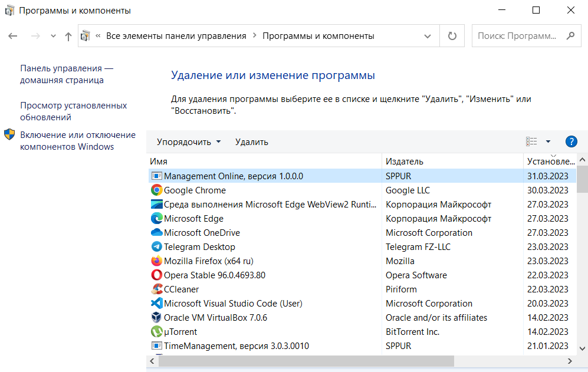Click publisher Oracle and/or its affiliates cell
Screen dimensions: 588x372
pyautogui.click(x=436, y=318)
